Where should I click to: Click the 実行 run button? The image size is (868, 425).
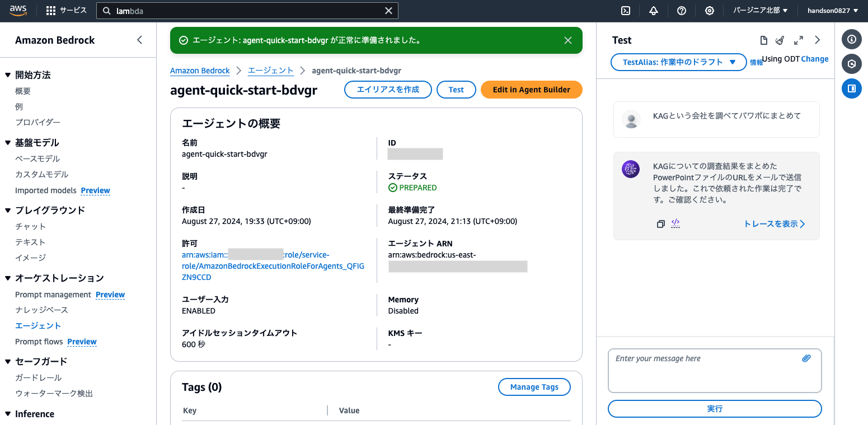[x=715, y=409]
